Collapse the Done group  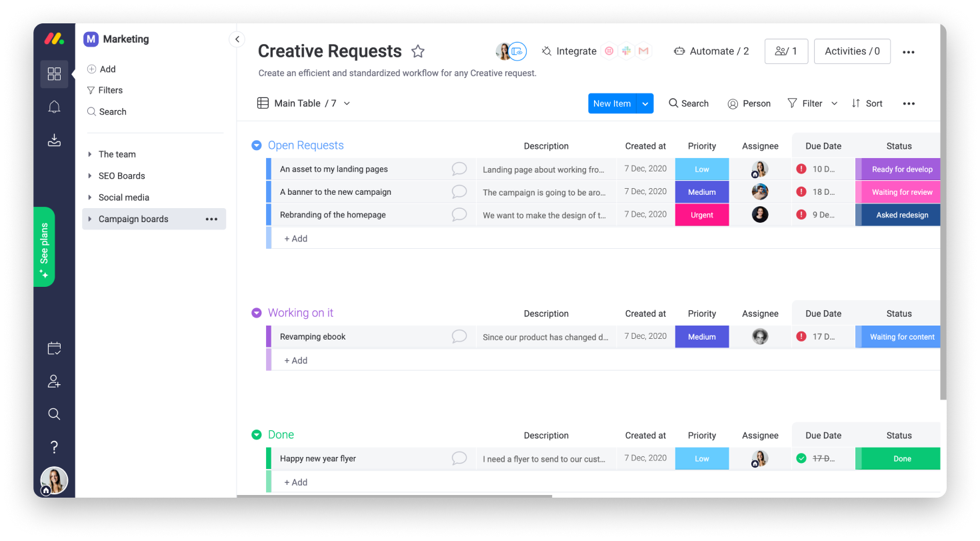tap(256, 435)
